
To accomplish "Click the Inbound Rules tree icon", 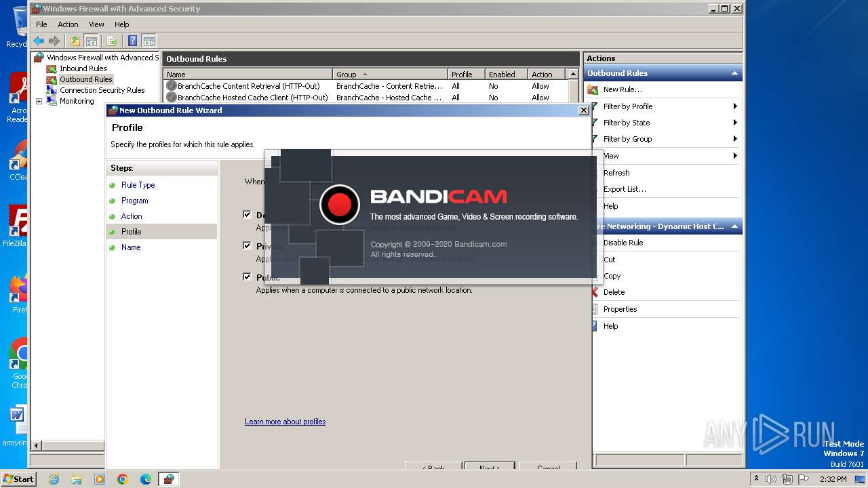I will coord(52,68).
